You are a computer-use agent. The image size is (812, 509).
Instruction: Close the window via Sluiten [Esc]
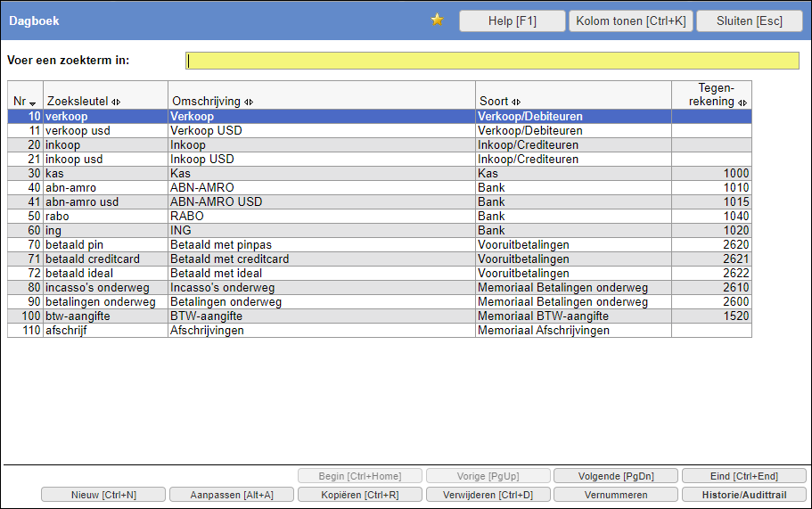[x=749, y=21]
